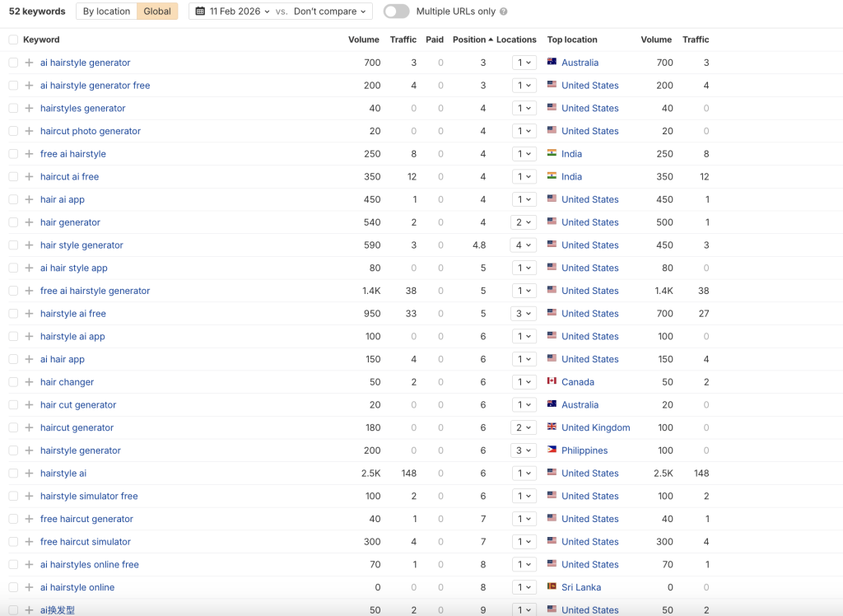The height and width of the screenshot is (616, 843).
Task: Click plus icon next to 'hairstyle ai'
Action: (x=29, y=474)
